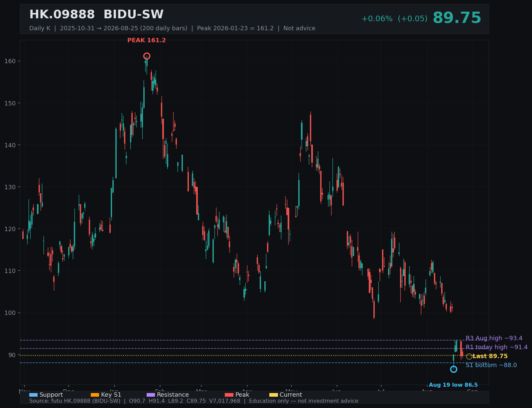Select the 90 y-axis label
This screenshot has height=408, width=532.
12,355
